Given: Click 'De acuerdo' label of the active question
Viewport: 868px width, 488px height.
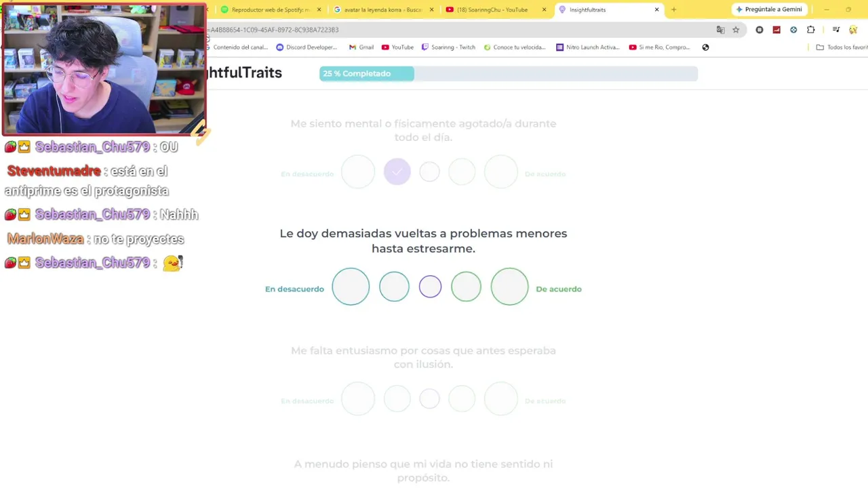Looking at the screenshot, I should click(559, 289).
